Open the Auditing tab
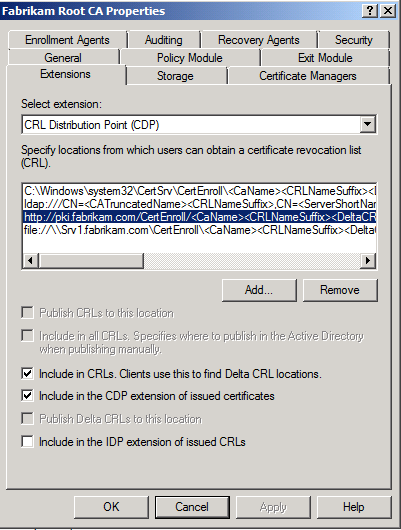The height and width of the screenshot is (530, 401). point(164,40)
